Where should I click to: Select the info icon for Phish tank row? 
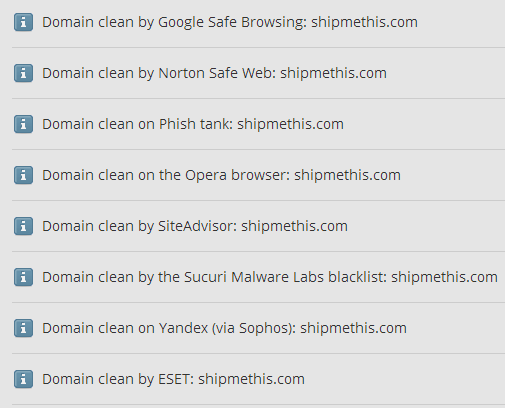pos(23,124)
